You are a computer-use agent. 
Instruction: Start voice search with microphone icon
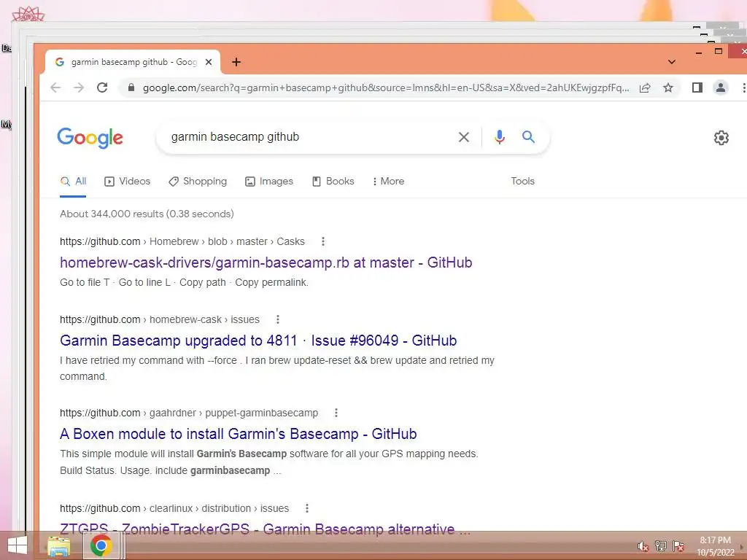tap(499, 137)
